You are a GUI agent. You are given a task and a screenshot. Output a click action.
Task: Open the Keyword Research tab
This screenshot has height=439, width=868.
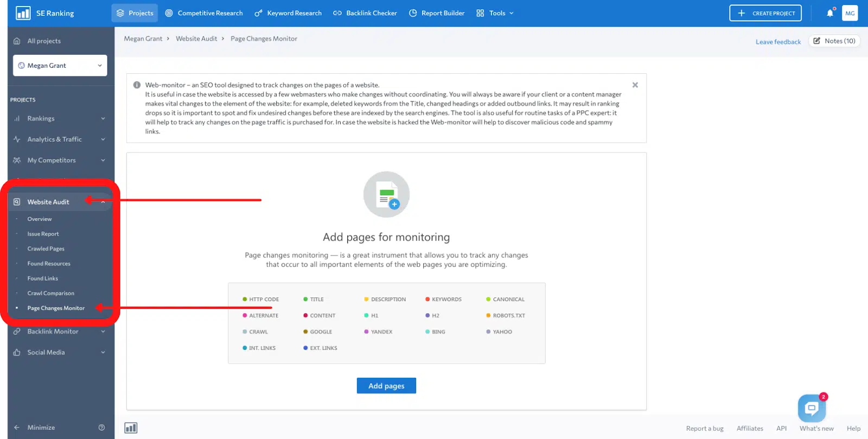(288, 13)
